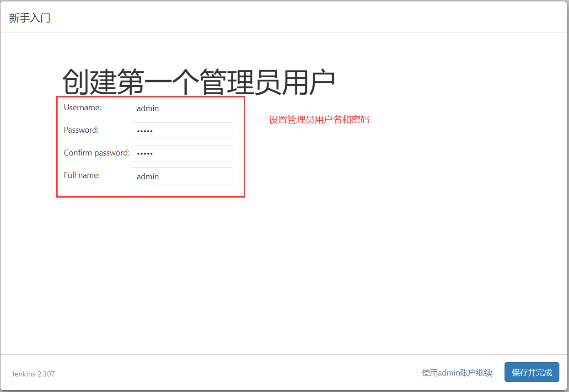Click the Full name input field
Image resolution: width=569 pixels, height=392 pixels.
[x=182, y=176]
